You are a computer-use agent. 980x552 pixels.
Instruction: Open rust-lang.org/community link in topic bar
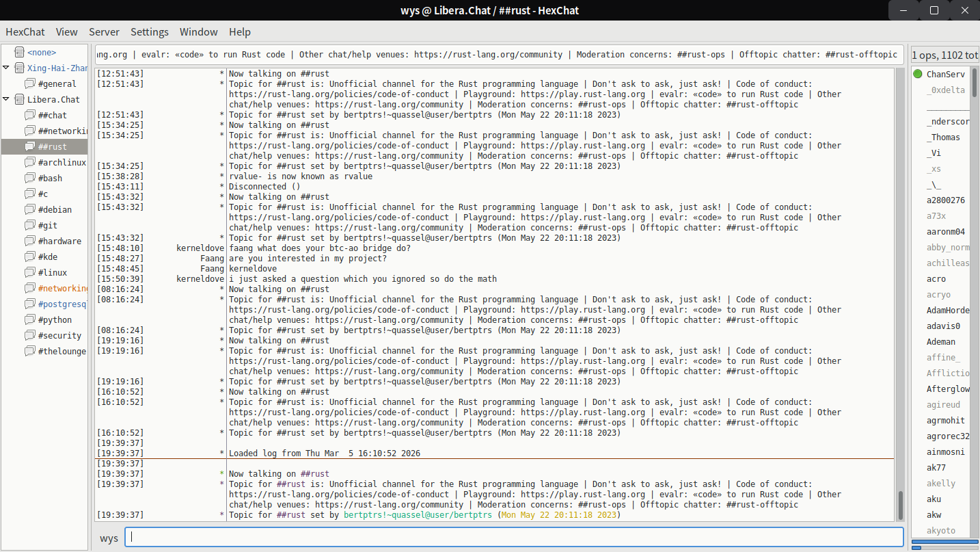tap(489, 55)
